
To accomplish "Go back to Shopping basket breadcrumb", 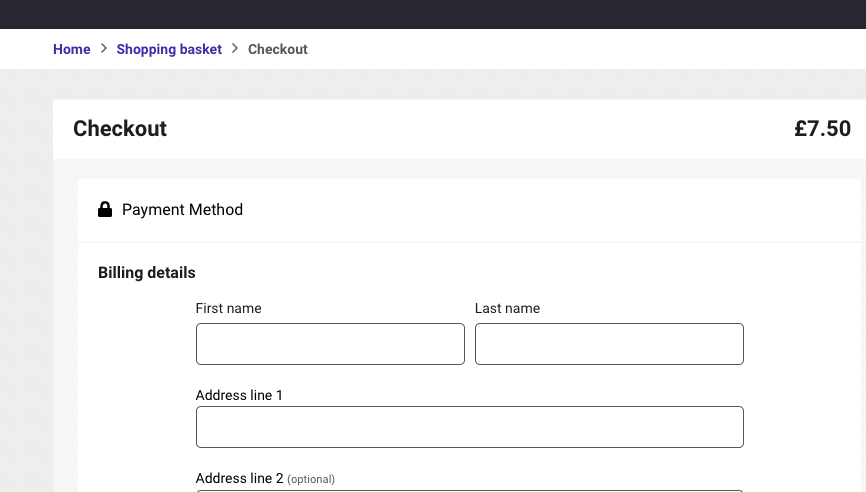I will (169, 49).
